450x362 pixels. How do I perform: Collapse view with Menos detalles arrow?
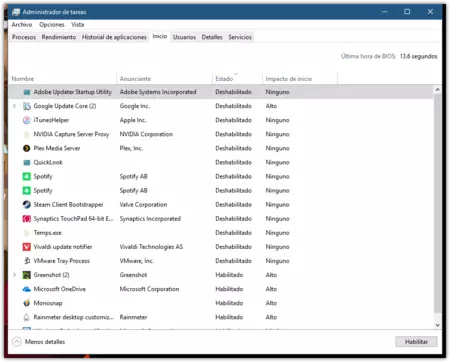tap(17, 342)
